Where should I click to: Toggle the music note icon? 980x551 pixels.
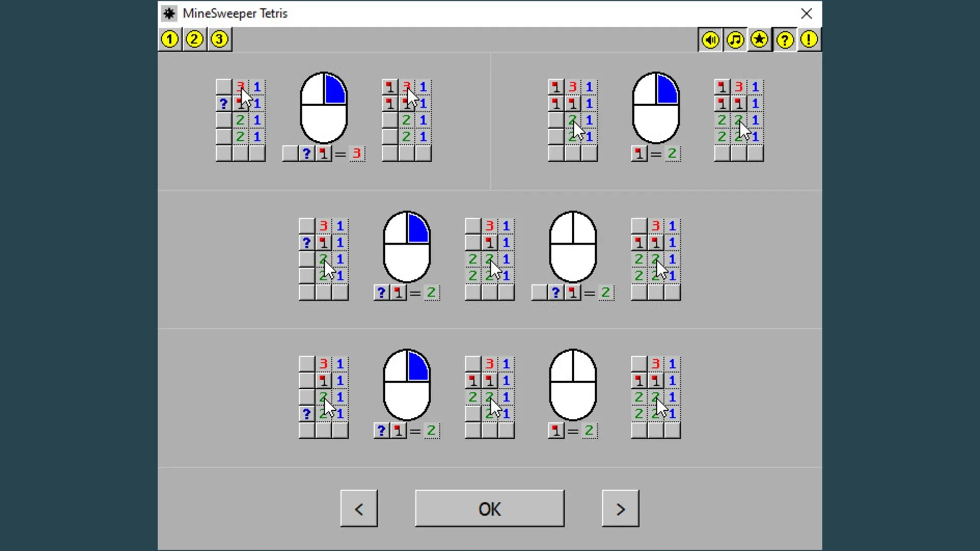[x=735, y=40]
